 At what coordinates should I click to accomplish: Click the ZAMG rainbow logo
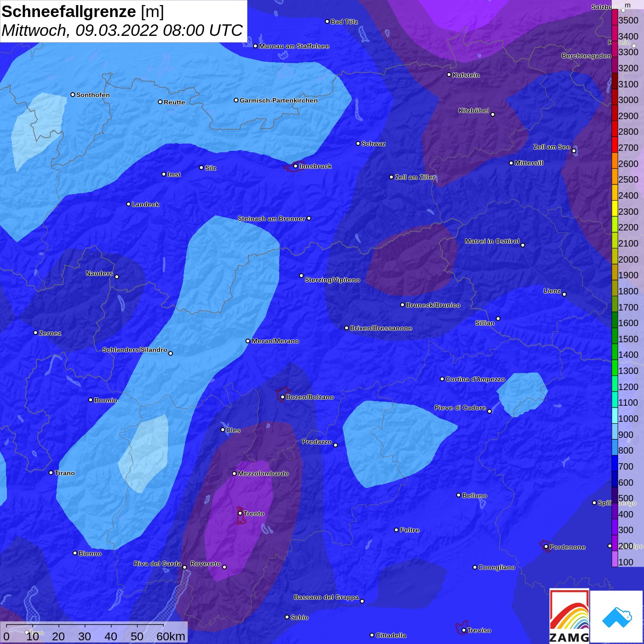[x=569, y=616]
